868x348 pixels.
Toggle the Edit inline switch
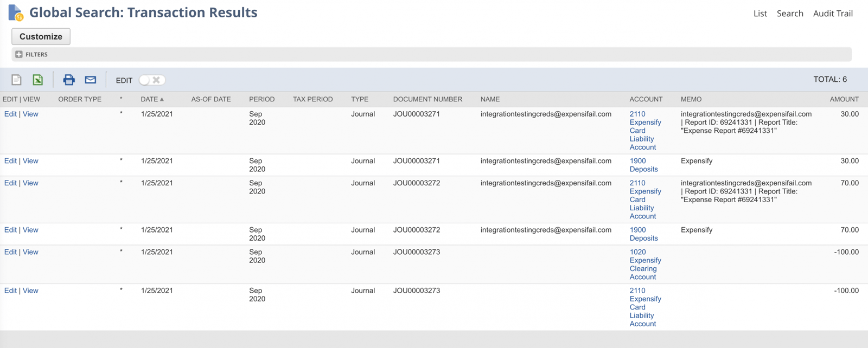point(152,80)
